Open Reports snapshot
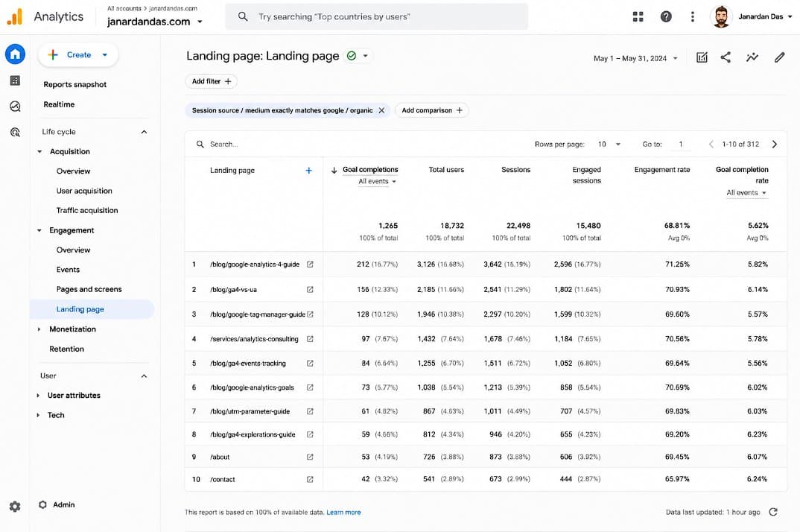The width and height of the screenshot is (800, 532). [75, 85]
